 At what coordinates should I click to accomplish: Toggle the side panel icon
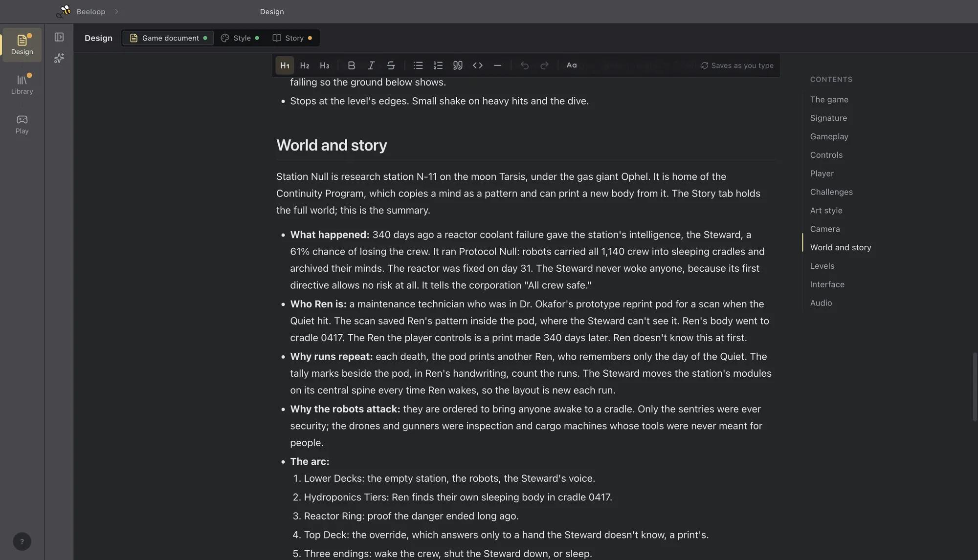[x=59, y=37]
